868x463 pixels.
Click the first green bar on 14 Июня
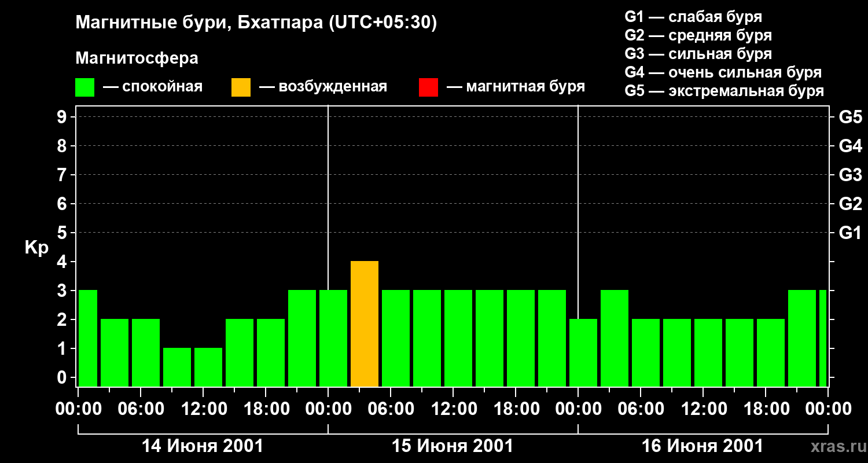(88, 339)
